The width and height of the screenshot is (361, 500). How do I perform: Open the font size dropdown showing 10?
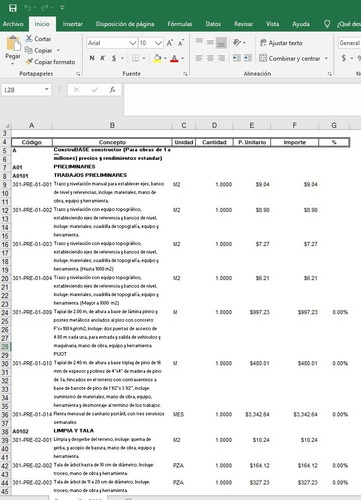coord(158,43)
